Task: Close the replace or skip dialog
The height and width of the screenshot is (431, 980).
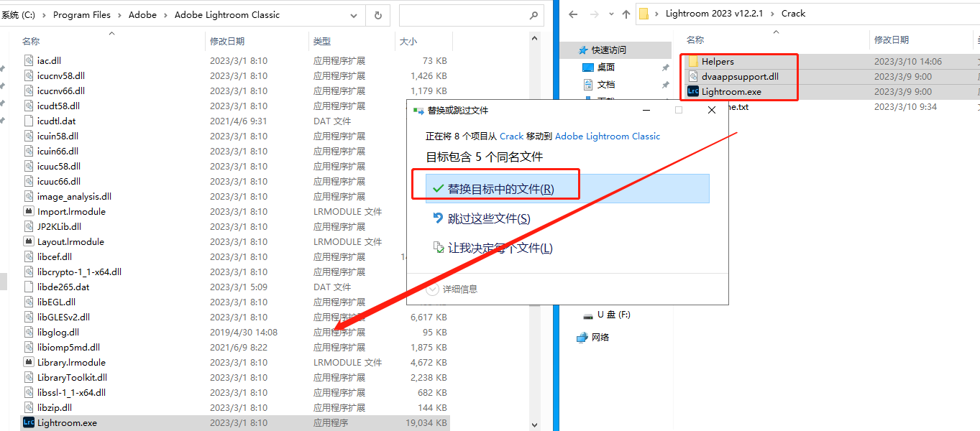Action: tap(711, 110)
